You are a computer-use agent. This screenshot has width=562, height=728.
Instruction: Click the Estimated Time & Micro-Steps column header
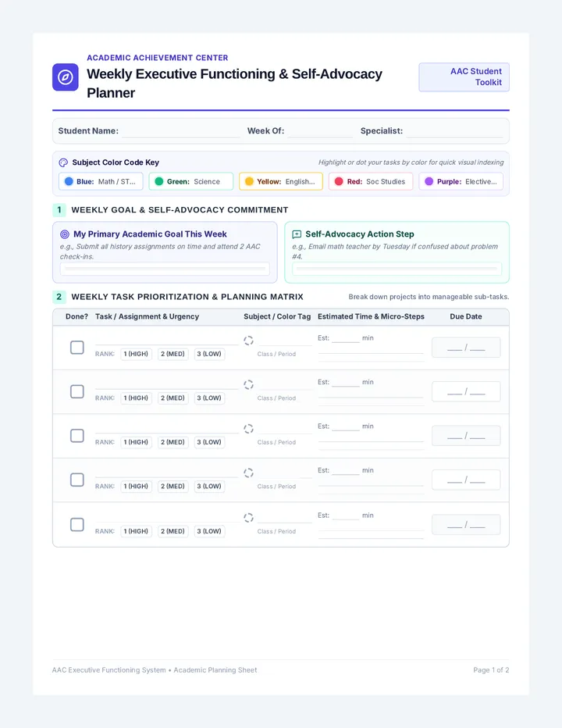[x=371, y=316]
